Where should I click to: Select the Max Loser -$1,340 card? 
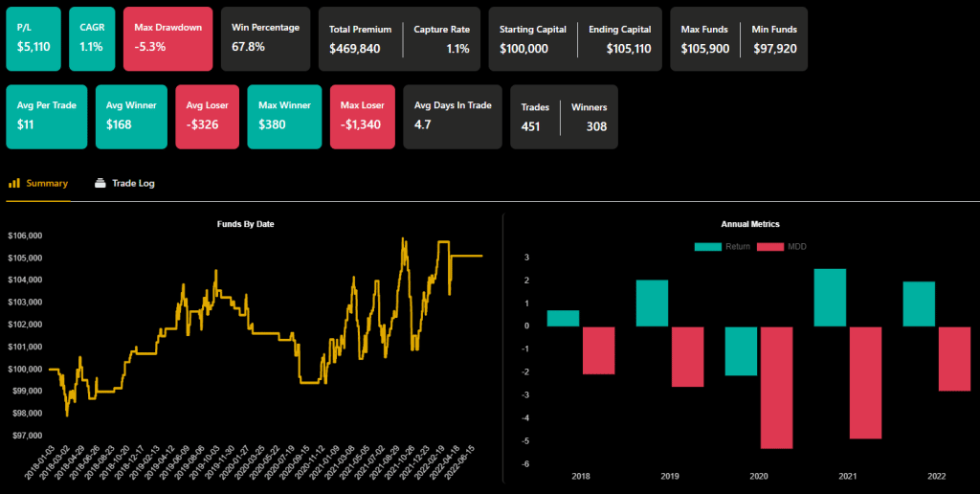point(362,116)
